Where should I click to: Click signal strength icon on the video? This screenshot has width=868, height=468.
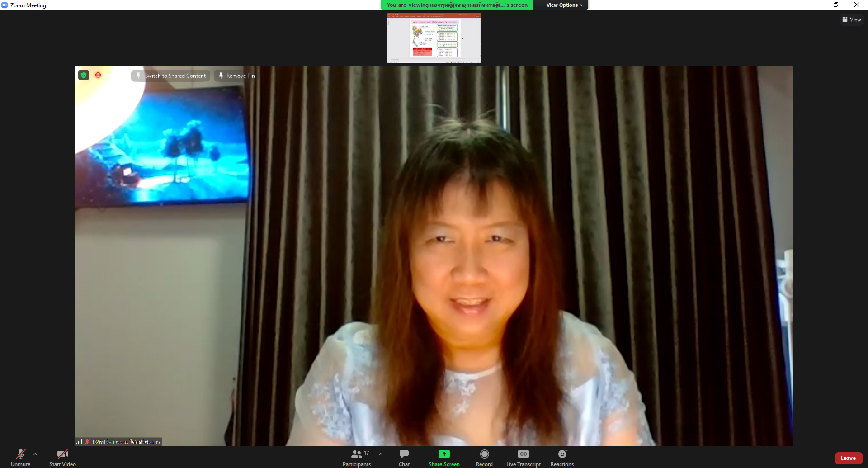point(79,442)
